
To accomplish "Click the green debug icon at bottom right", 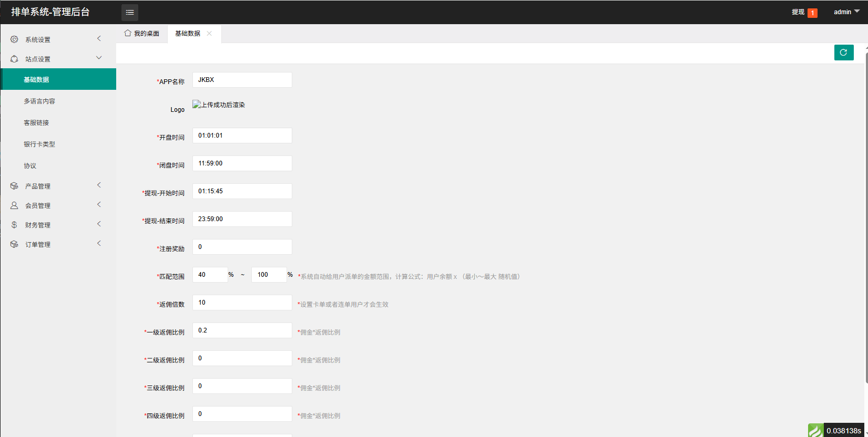I will tap(815, 431).
